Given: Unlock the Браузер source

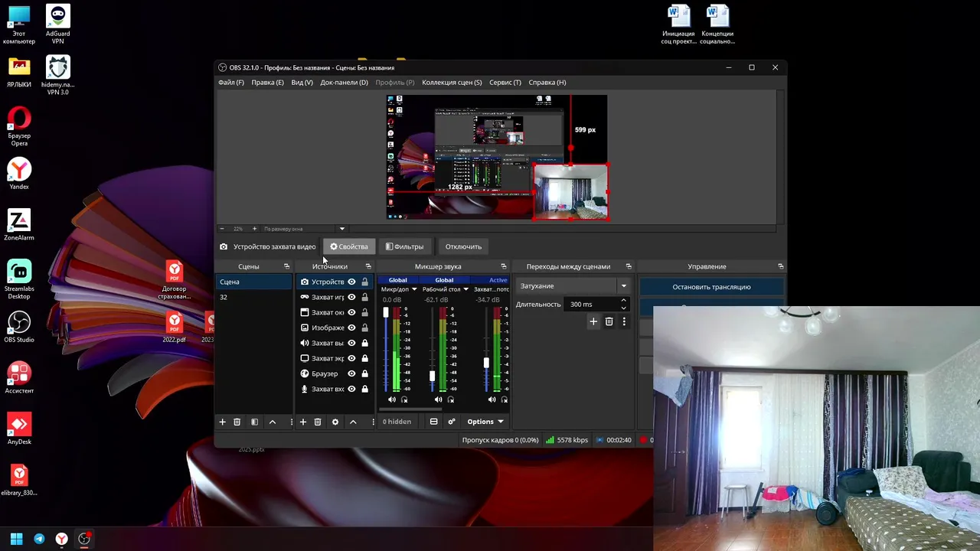Looking at the screenshot, I should (x=364, y=373).
